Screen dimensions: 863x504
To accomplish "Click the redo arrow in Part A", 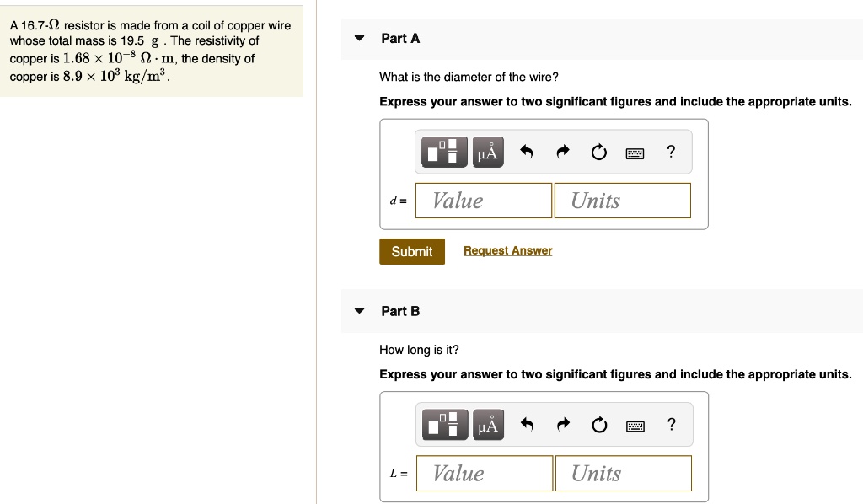I will [x=563, y=152].
